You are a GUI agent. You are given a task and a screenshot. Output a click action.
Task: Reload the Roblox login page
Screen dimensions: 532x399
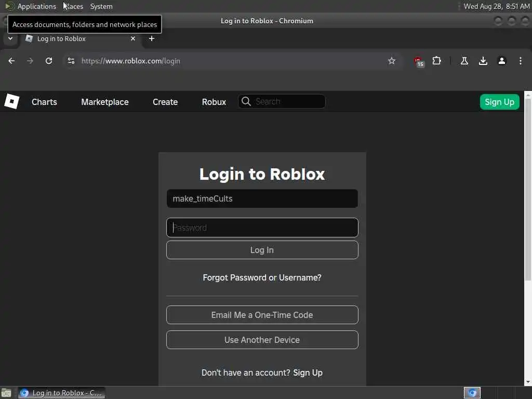click(49, 61)
